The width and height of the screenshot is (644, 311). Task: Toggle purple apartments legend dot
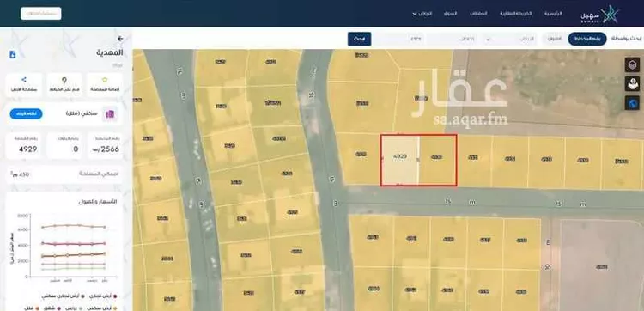(59, 308)
